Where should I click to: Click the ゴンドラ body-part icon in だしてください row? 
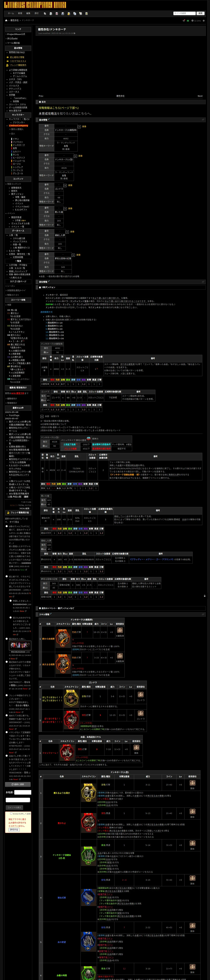click(140, 695)
